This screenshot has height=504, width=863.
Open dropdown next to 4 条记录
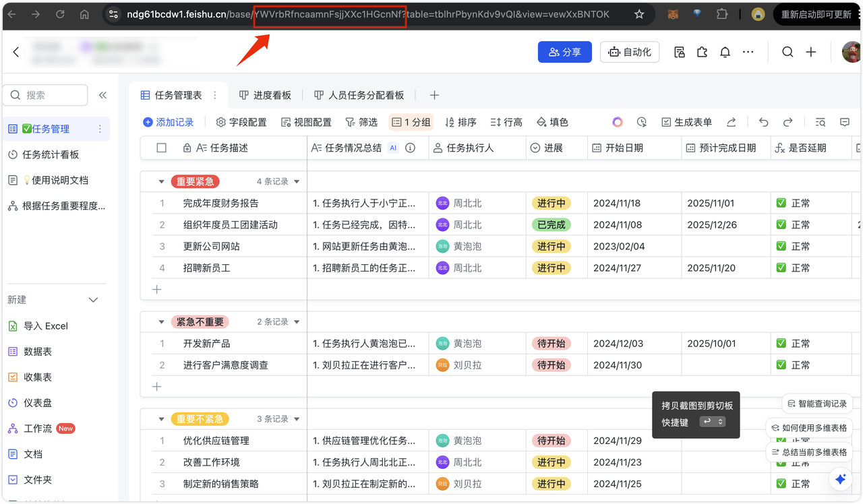point(297,181)
